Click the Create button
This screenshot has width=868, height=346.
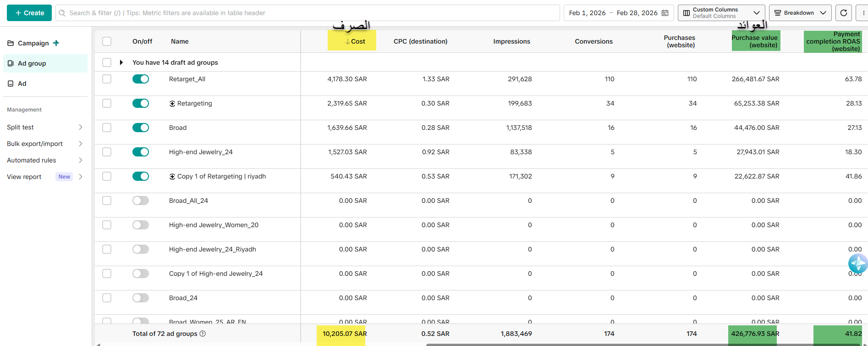click(29, 13)
